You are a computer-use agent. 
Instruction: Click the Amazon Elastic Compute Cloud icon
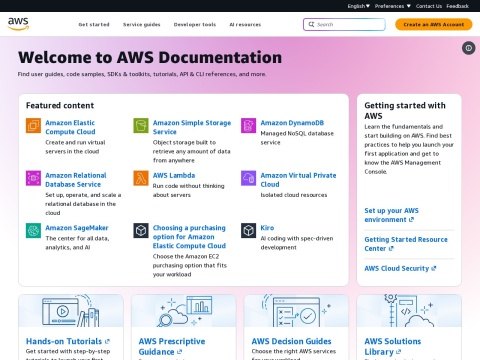tap(33, 126)
